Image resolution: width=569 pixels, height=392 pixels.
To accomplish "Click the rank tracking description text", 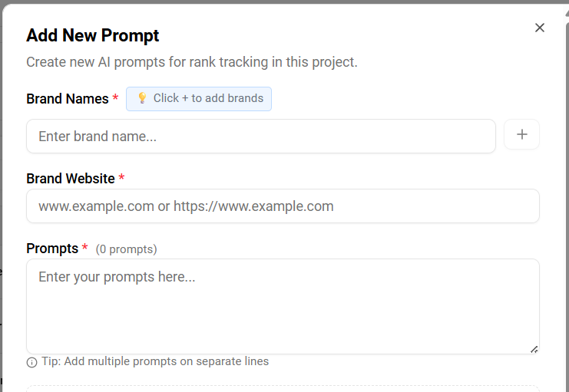I will point(192,62).
